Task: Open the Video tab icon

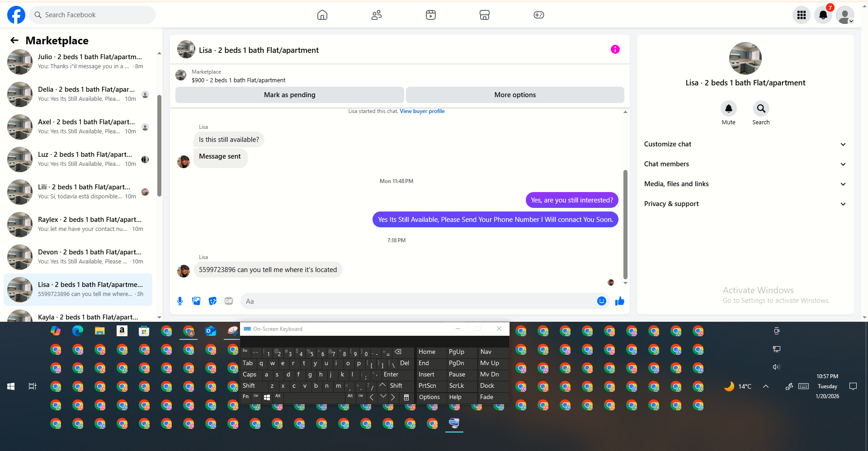Action: coord(431,15)
